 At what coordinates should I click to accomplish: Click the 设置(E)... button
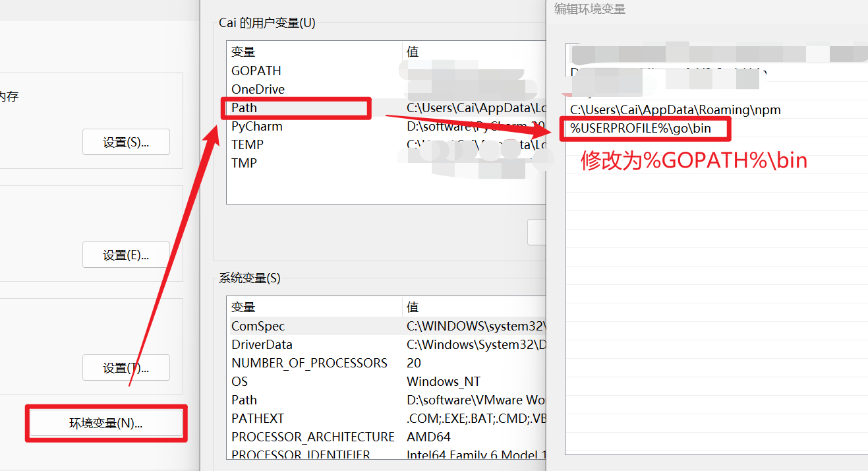pos(126,255)
